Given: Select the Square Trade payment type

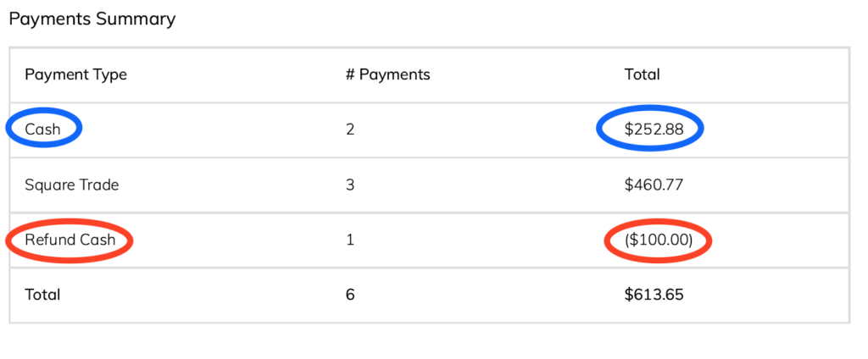Looking at the screenshot, I should tap(72, 185).
